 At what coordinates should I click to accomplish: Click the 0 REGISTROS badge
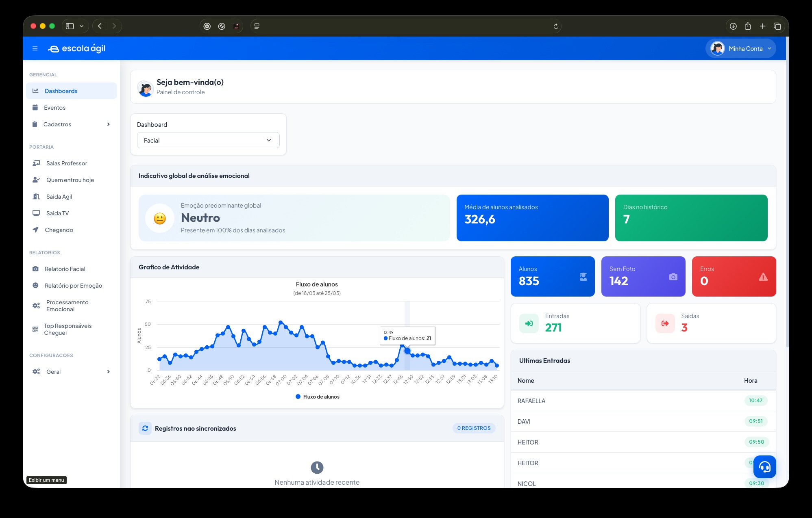(x=474, y=428)
